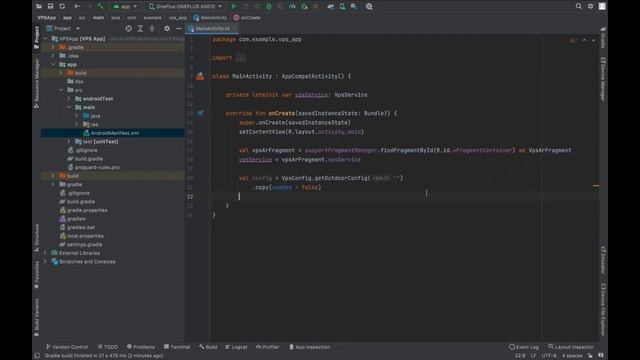Click the Make Project hammer icon
The image size is (640, 360).
coord(100,6)
